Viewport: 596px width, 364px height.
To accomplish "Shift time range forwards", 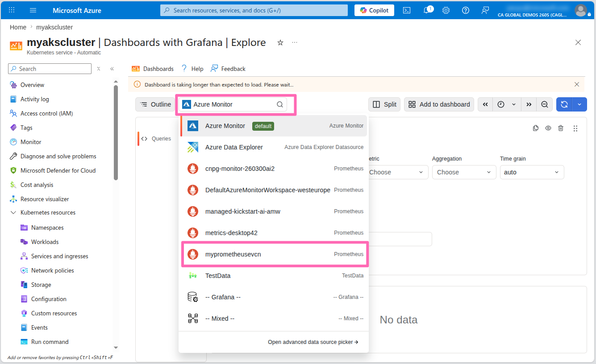I will click(529, 104).
